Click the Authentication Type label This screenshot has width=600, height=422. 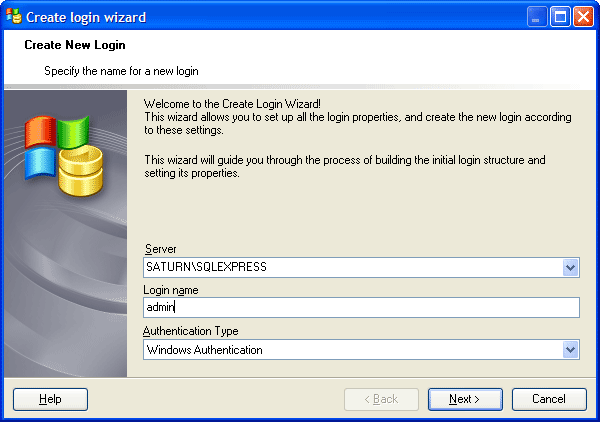191,331
